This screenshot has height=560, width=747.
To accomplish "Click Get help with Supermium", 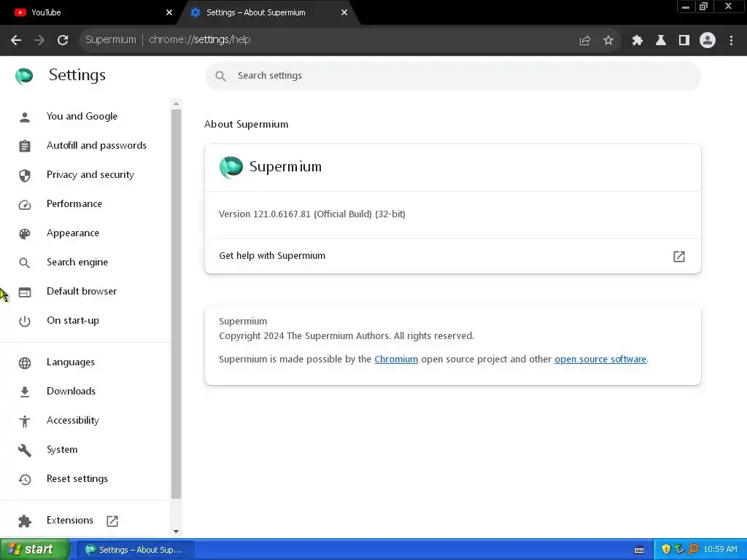I will [x=452, y=256].
